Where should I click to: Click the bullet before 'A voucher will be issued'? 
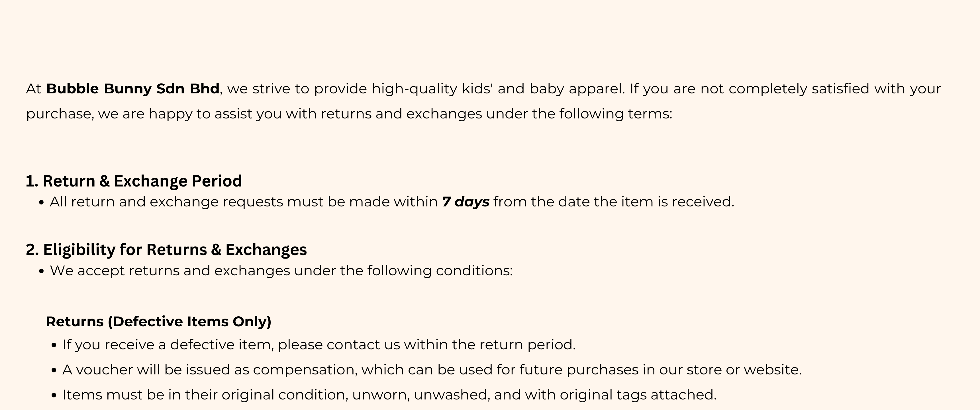(x=54, y=370)
